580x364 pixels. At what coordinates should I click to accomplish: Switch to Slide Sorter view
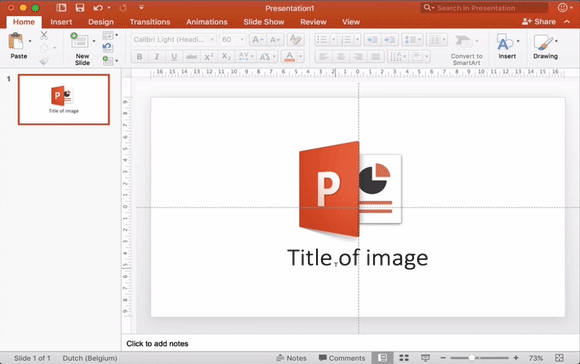tap(404, 358)
